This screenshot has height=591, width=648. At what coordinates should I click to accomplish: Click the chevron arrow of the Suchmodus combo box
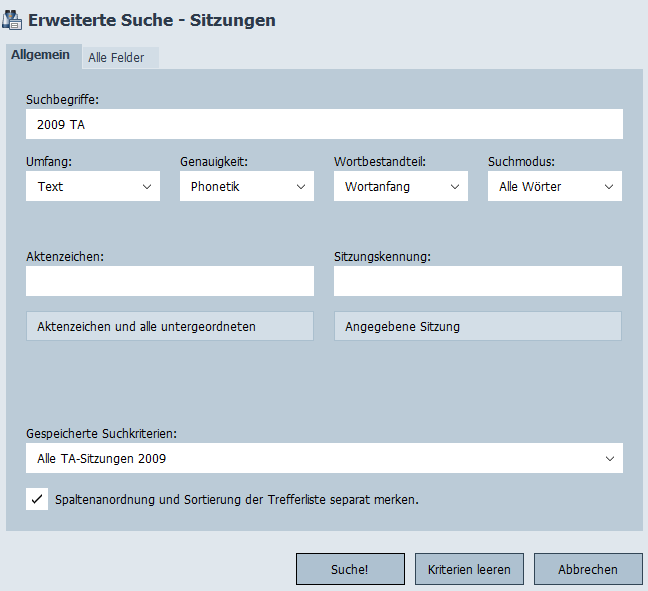point(609,186)
